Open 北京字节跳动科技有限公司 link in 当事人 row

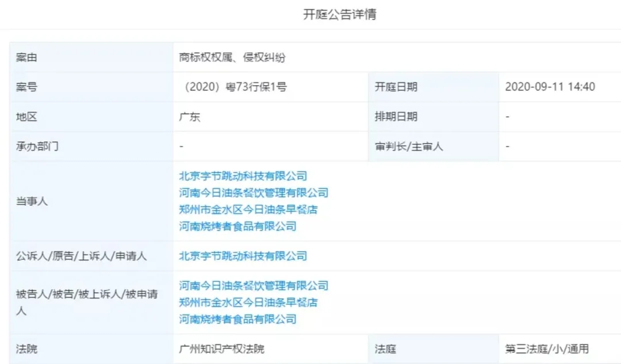coord(243,176)
